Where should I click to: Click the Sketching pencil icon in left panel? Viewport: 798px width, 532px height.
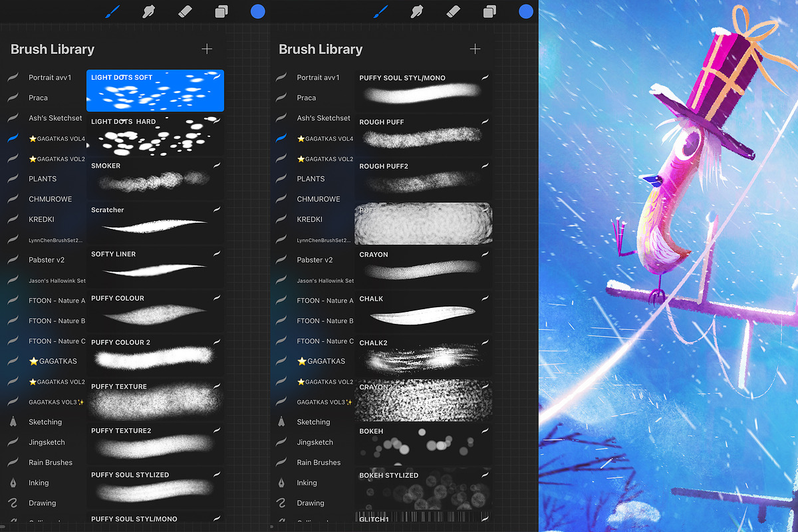(13, 422)
